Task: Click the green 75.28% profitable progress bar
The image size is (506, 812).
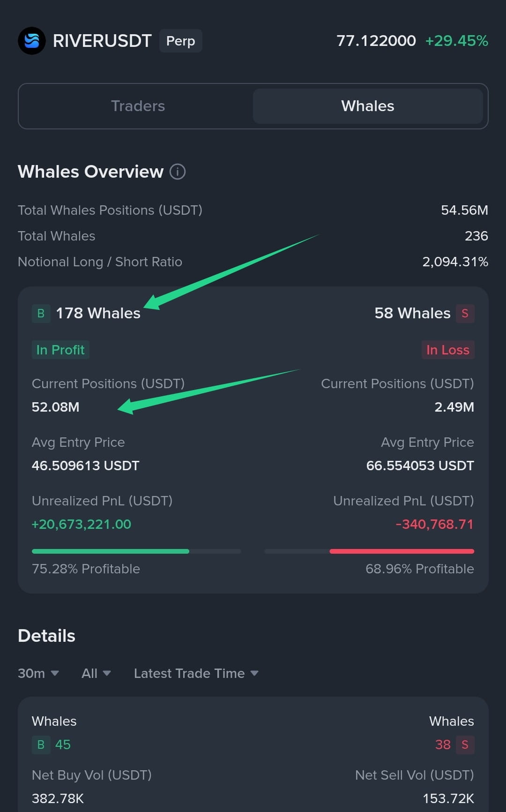Action: (136, 551)
